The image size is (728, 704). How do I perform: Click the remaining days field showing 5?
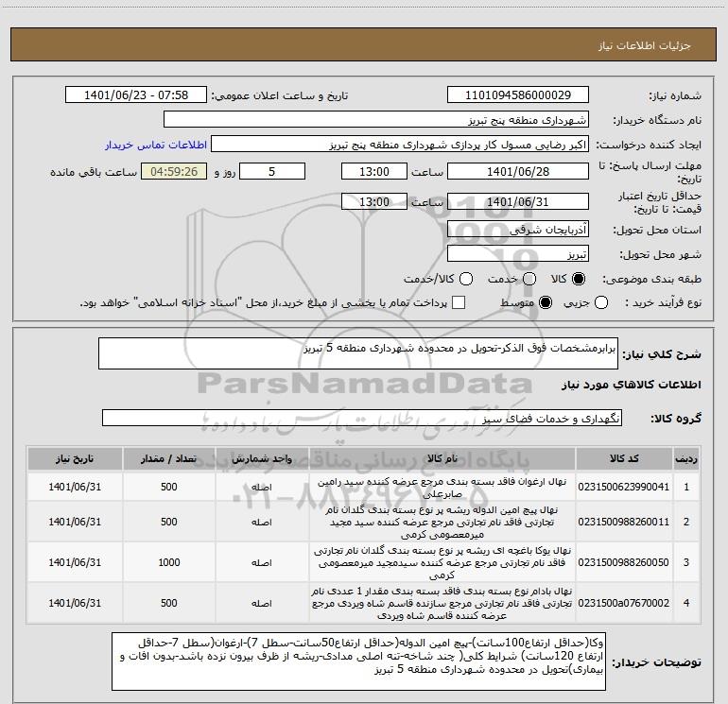[x=272, y=171]
